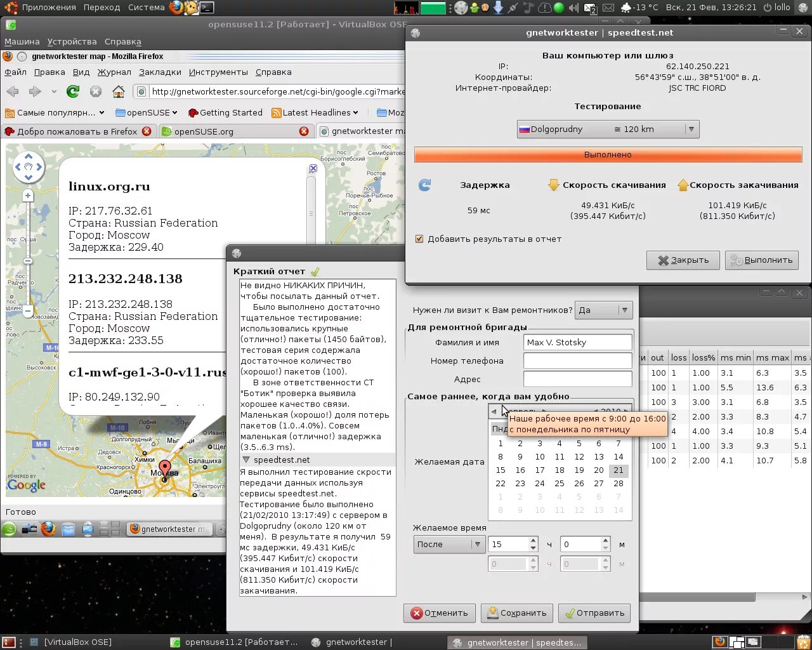
Task: Increase the minutes value 0 spinner
Action: (605, 541)
